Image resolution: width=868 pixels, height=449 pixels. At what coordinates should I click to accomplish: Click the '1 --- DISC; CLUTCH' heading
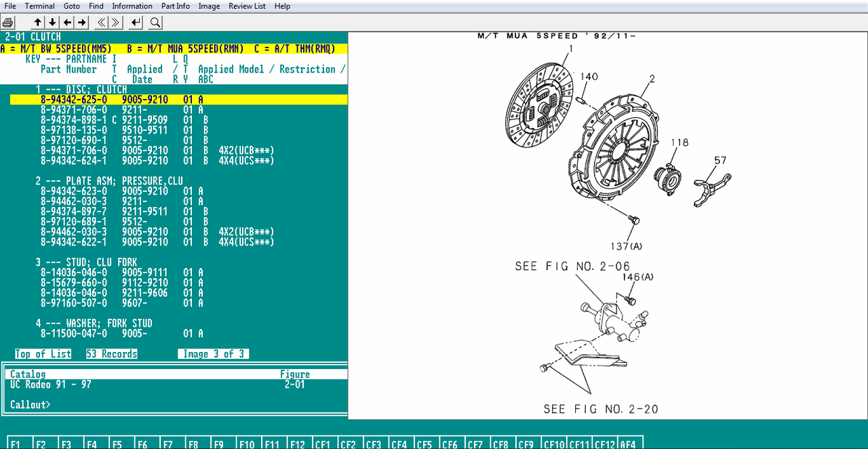coord(81,90)
